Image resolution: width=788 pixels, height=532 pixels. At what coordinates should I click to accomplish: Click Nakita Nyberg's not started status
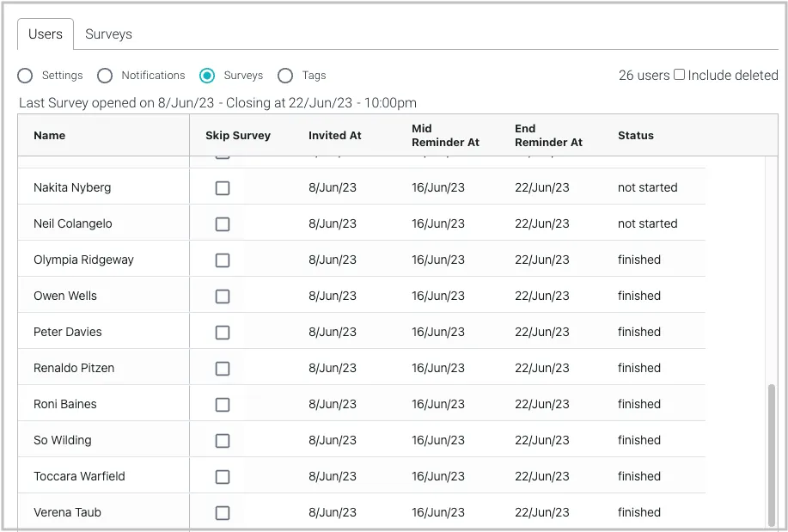(x=648, y=187)
